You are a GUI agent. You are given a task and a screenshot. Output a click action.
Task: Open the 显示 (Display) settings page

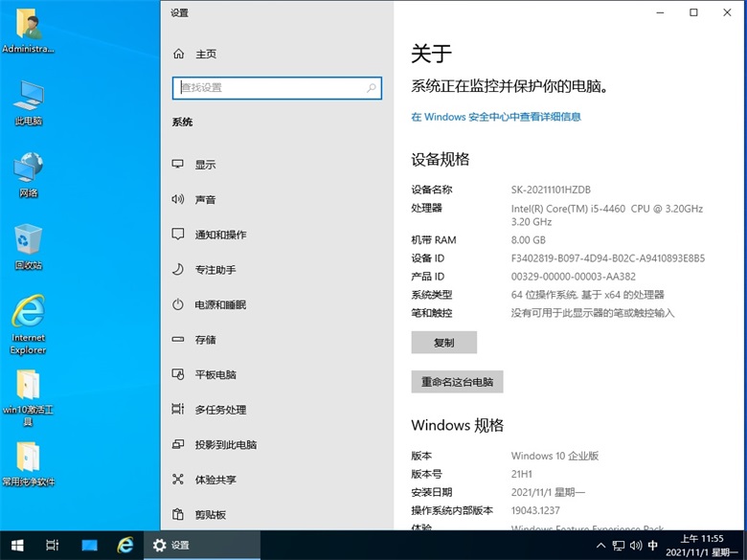click(205, 165)
